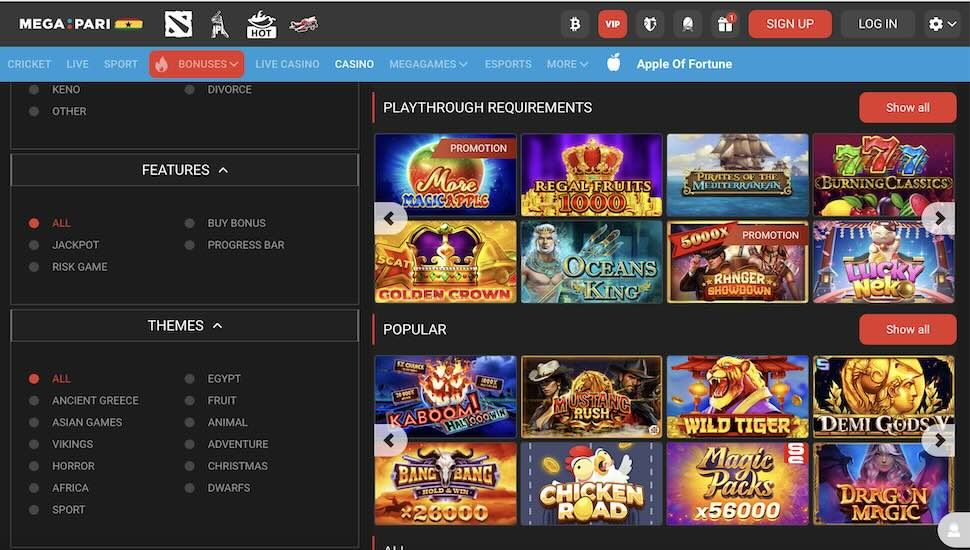Select the Divorce category filter

218,90
